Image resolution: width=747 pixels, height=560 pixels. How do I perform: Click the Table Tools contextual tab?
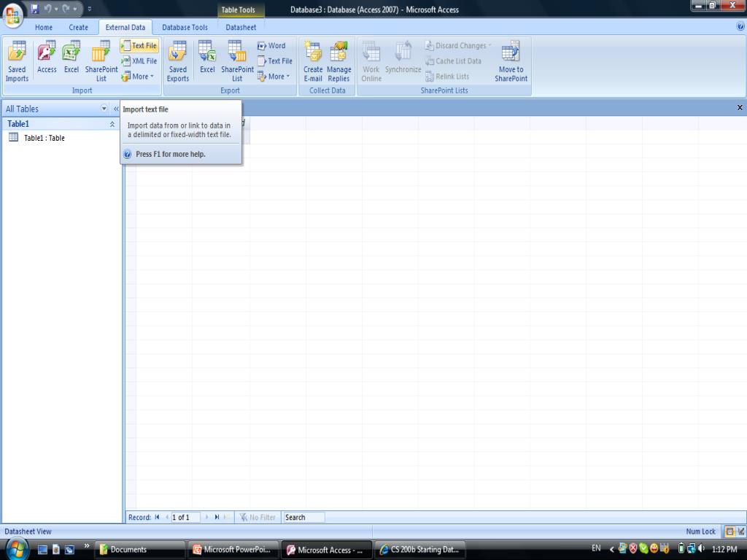(x=239, y=9)
